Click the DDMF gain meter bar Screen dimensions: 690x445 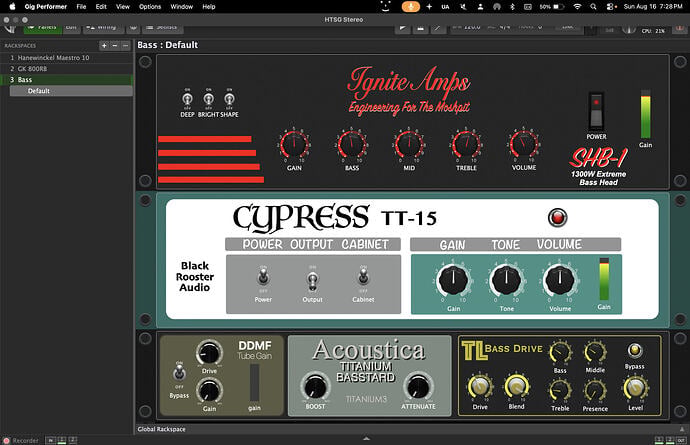(254, 382)
